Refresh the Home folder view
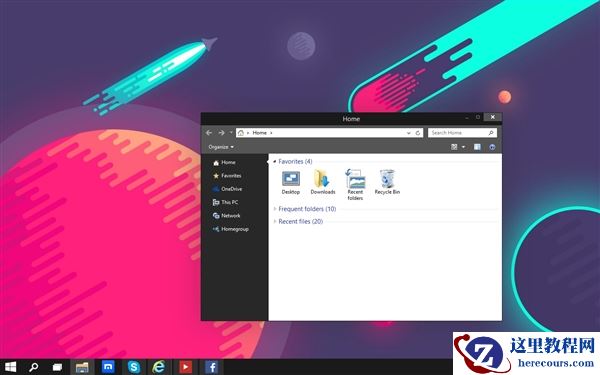600x375 pixels. click(x=418, y=133)
